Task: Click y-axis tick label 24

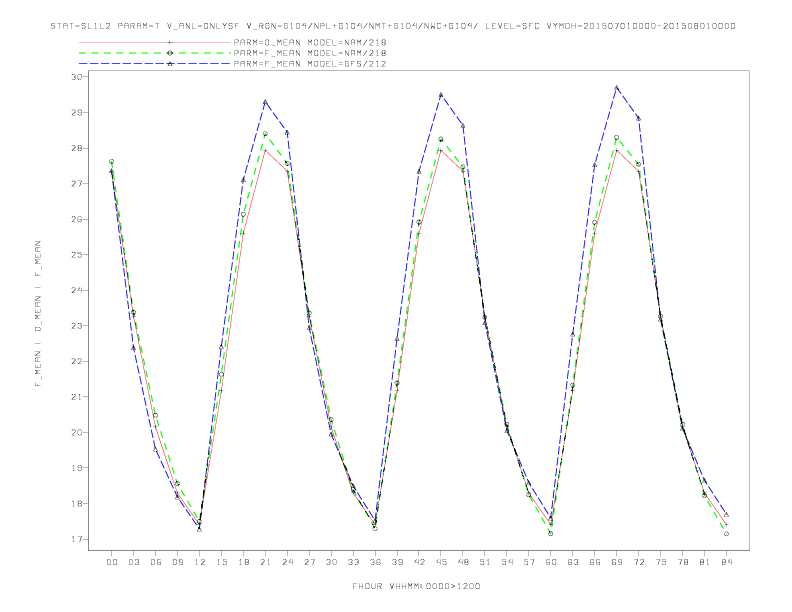Action: point(77,290)
